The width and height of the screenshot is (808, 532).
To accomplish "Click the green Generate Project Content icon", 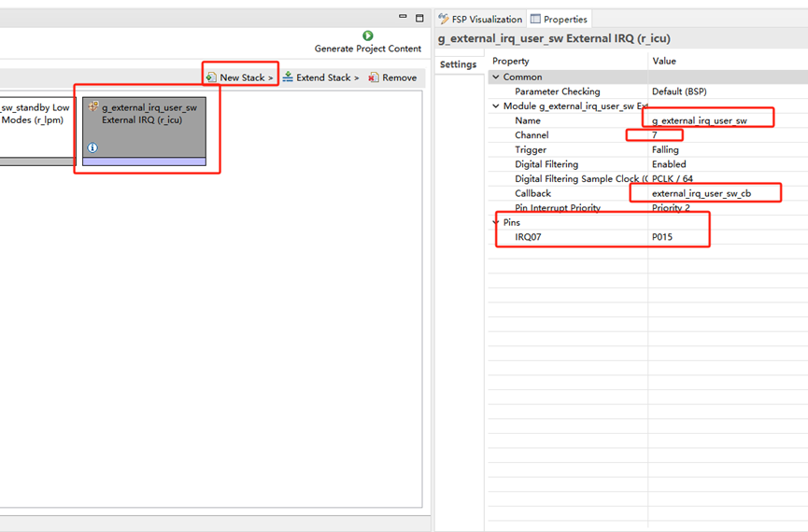I will click(367, 35).
